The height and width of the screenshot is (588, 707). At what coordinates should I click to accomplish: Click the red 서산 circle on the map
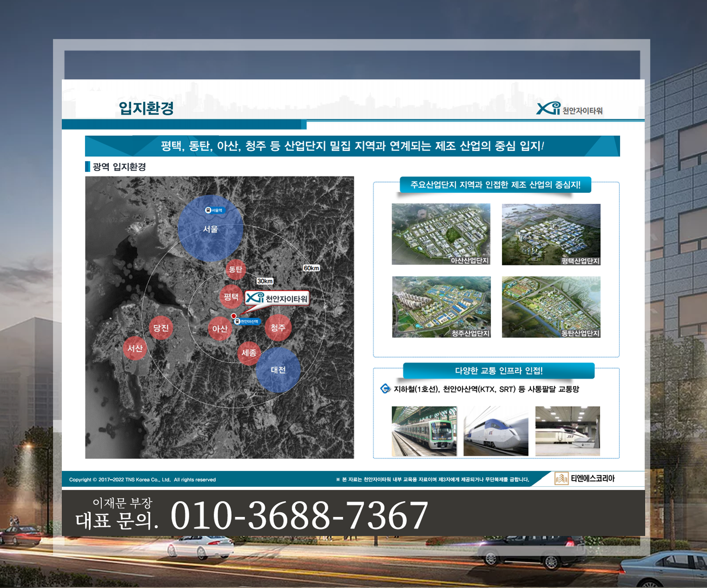tap(135, 349)
